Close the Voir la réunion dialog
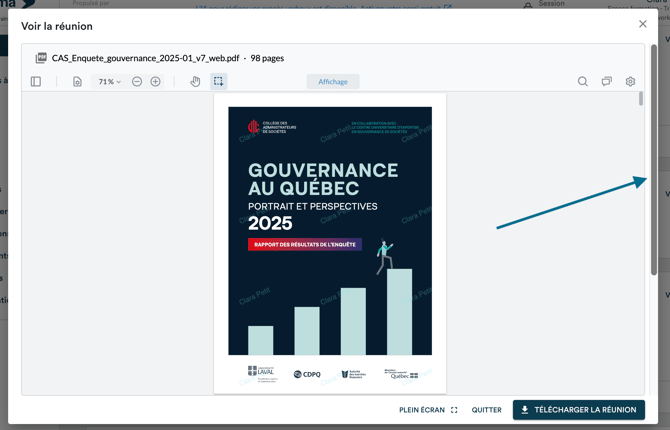 pyautogui.click(x=643, y=24)
